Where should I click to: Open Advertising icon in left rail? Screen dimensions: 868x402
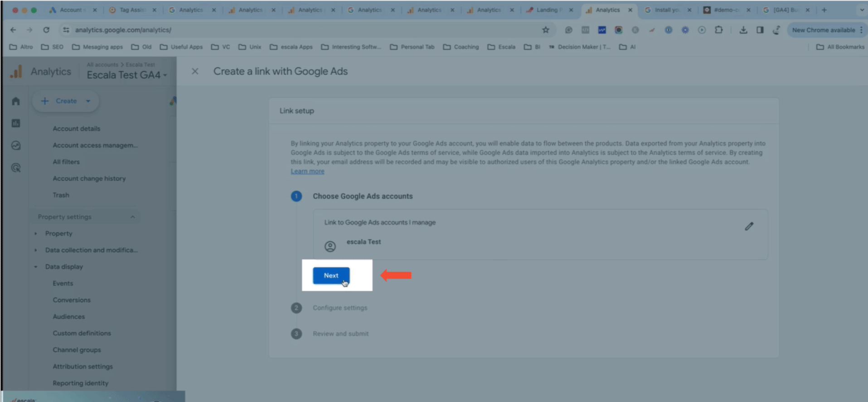[16, 167]
